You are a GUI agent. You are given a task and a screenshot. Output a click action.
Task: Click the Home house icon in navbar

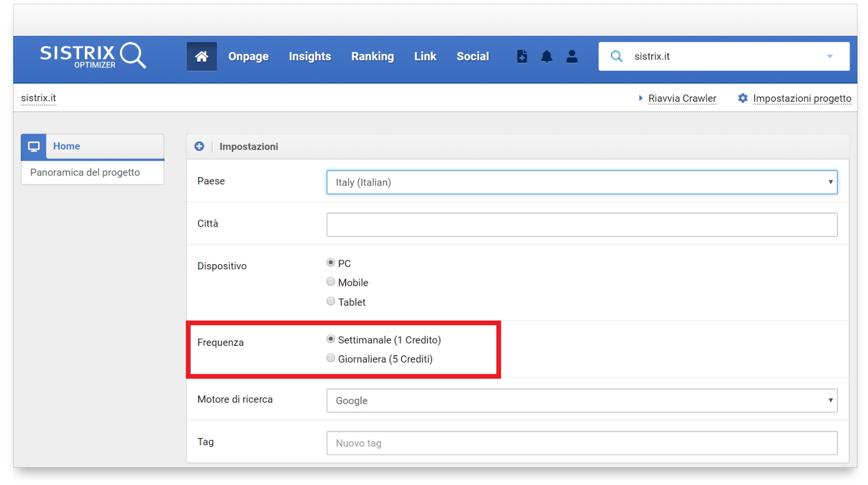point(202,56)
